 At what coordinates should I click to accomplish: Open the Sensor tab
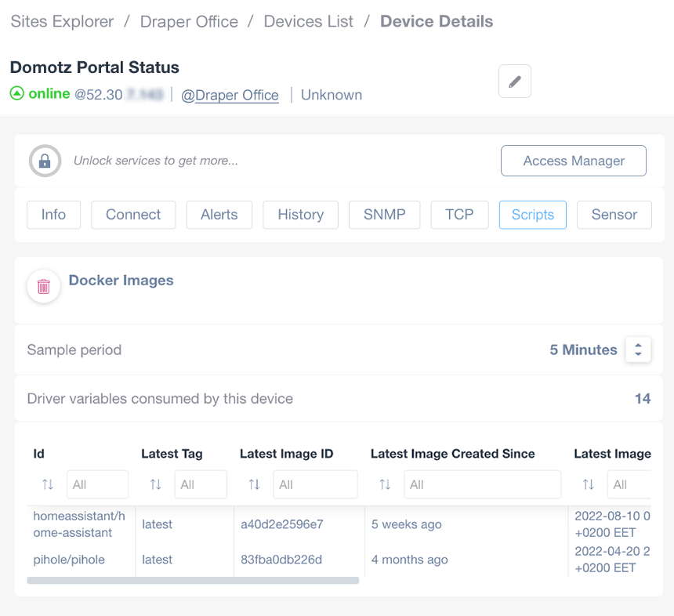point(614,215)
